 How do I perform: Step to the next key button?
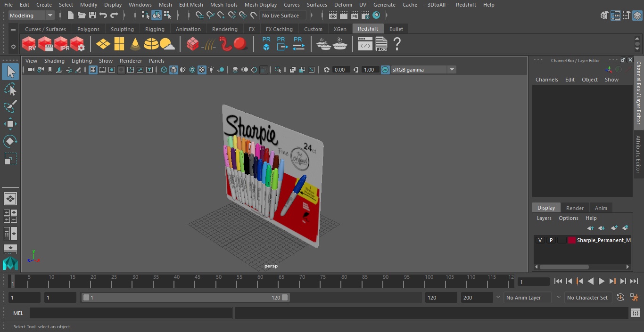tap(612, 281)
